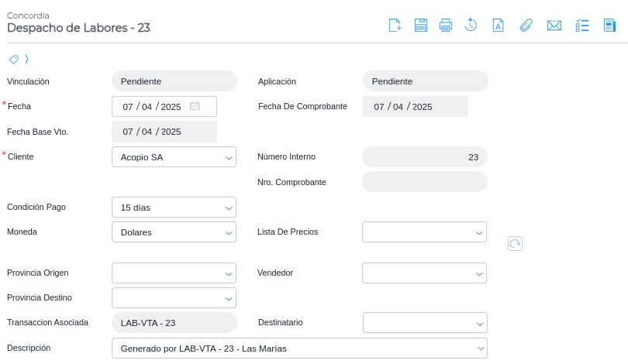Refresh the Lista De Precios values

point(515,243)
